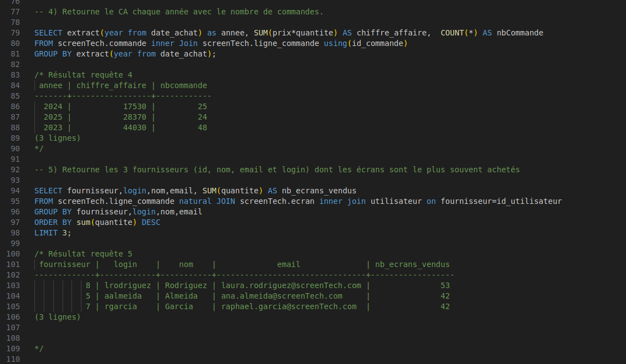
Task: Click GROUP BY on line 81
Action: pos(53,54)
